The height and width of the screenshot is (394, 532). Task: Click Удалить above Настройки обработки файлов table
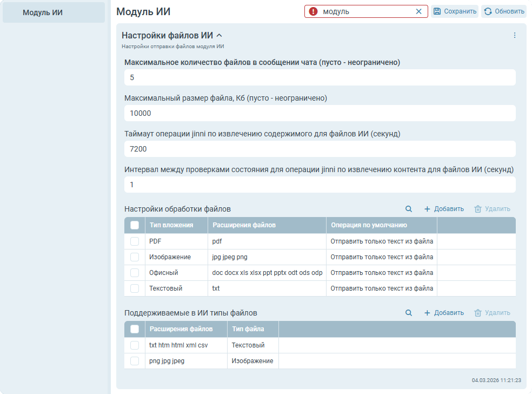click(x=493, y=209)
